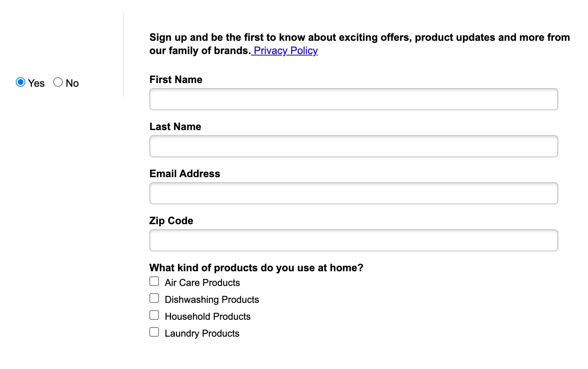The width and height of the screenshot is (588, 369).
Task: Enable the Household Products checkbox
Action: tap(154, 315)
